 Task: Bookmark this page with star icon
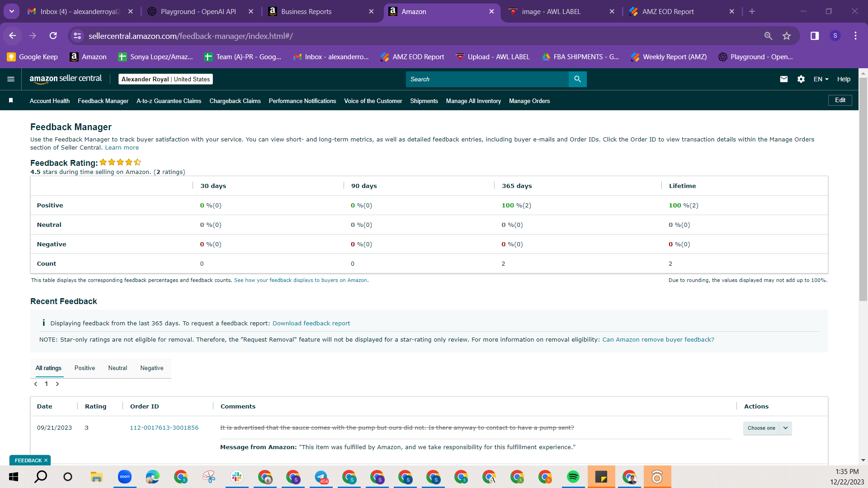pyautogui.click(x=787, y=36)
